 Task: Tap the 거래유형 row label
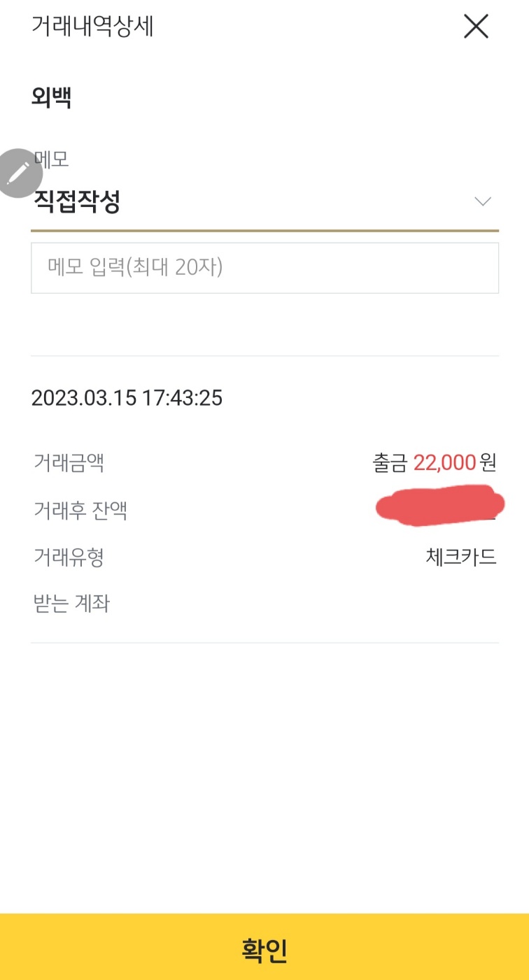pyautogui.click(x=69, y=558)
